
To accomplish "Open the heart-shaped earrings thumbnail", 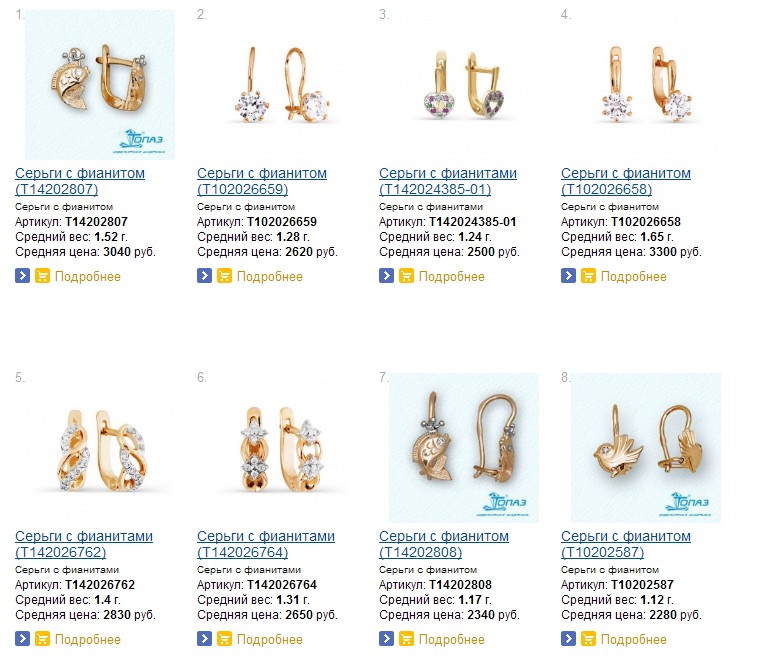I will [x=464, y=85].
